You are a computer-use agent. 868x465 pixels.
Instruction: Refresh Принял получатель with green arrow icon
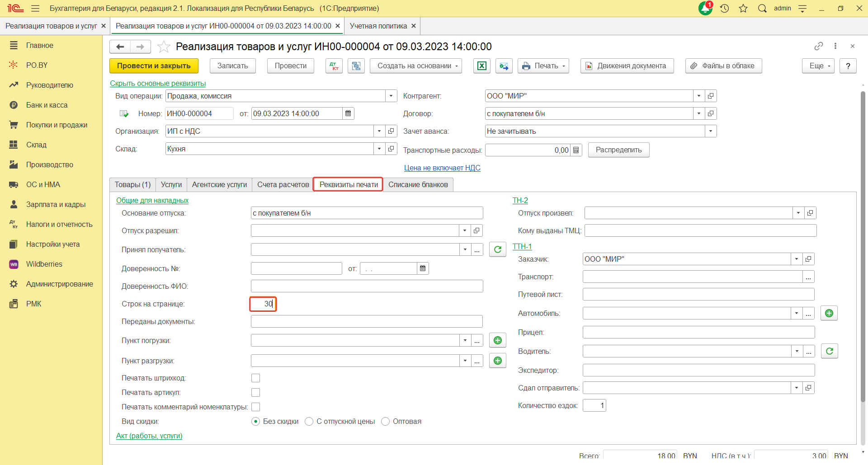pos(497,249)
